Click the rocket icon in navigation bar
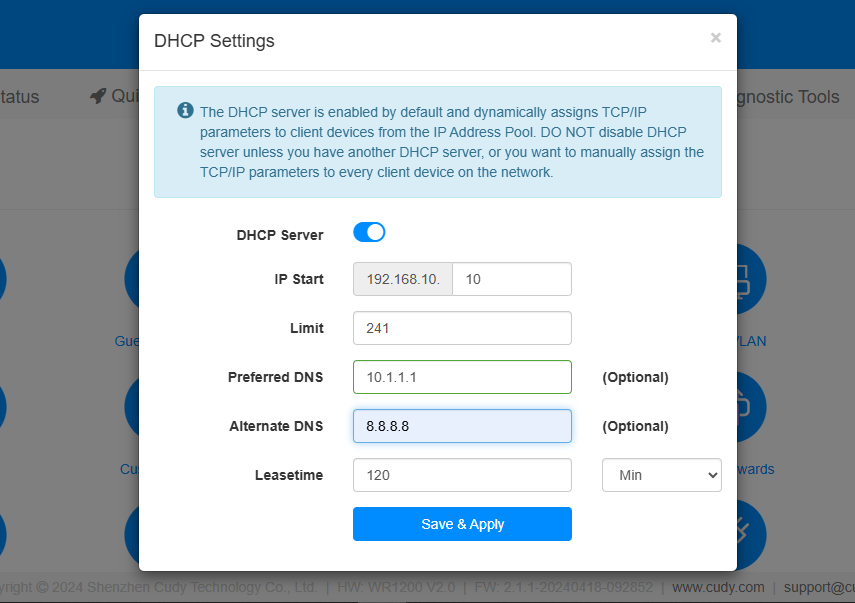 tap(97, 96)
